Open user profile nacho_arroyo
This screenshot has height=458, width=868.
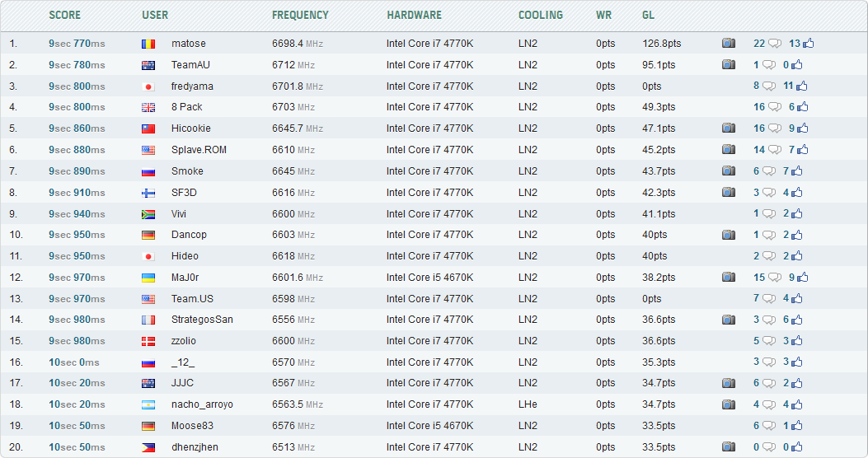pos(202,404)
